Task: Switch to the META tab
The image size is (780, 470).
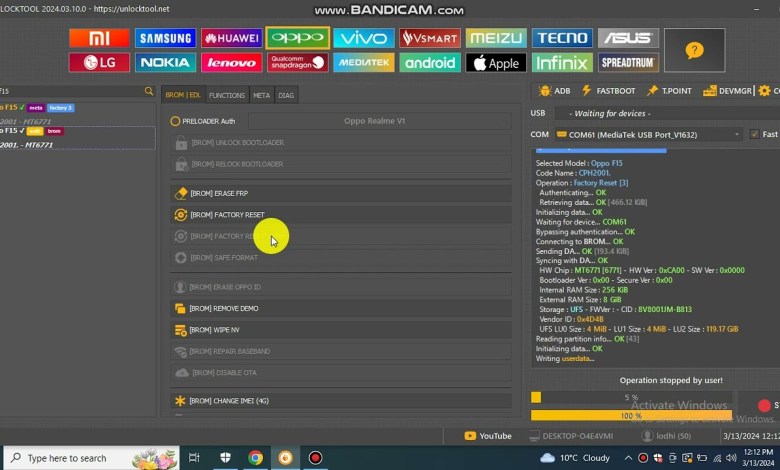Action: click(262, 95)
